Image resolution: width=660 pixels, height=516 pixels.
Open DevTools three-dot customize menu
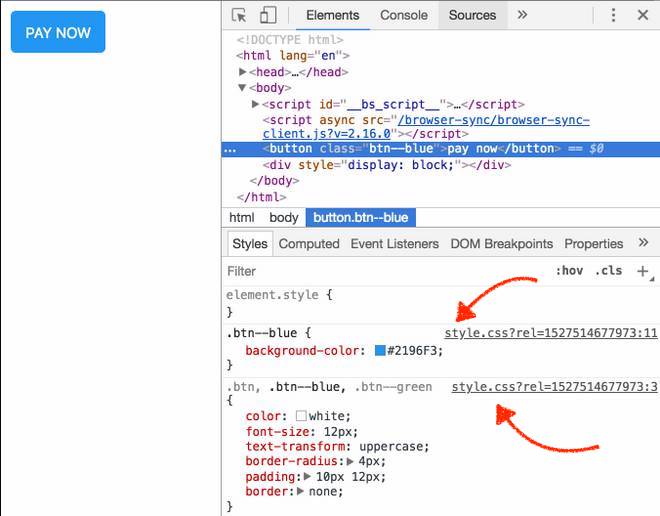click(613, 15)
